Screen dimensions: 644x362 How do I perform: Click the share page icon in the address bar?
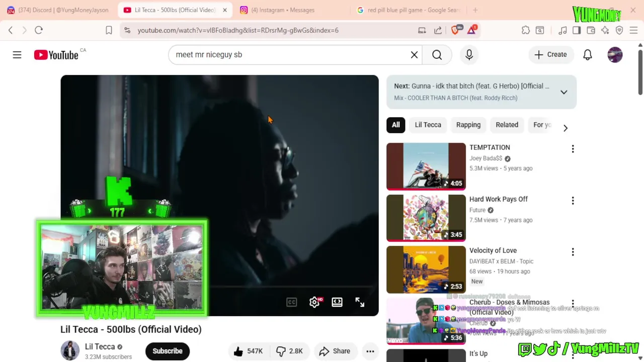438,30
